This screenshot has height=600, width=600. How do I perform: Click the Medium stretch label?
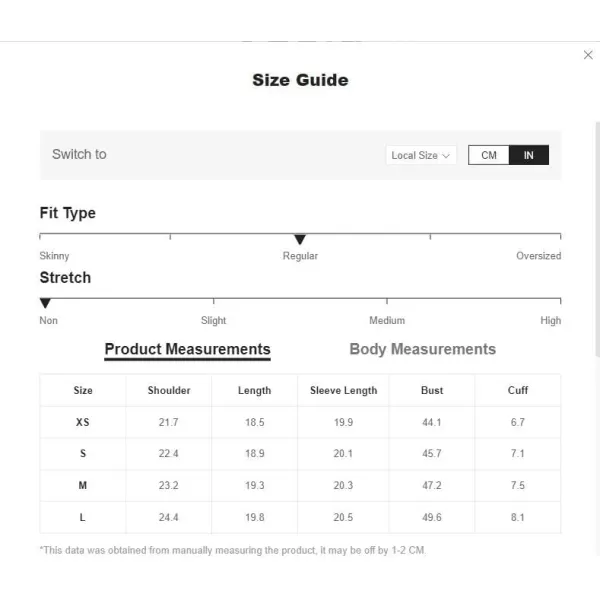click(x=387, y=320)
